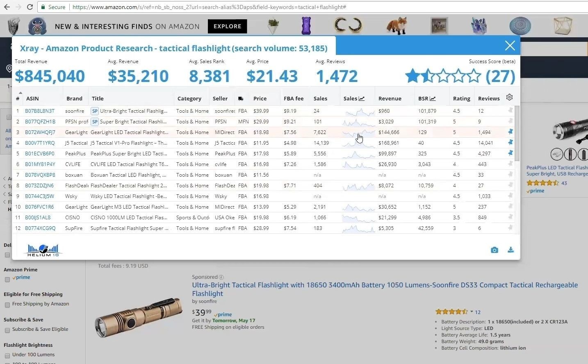Open Xray column settings gear
Image resolution: width=588 pixels, height=364 pixels.
click(x=509, y=98)
